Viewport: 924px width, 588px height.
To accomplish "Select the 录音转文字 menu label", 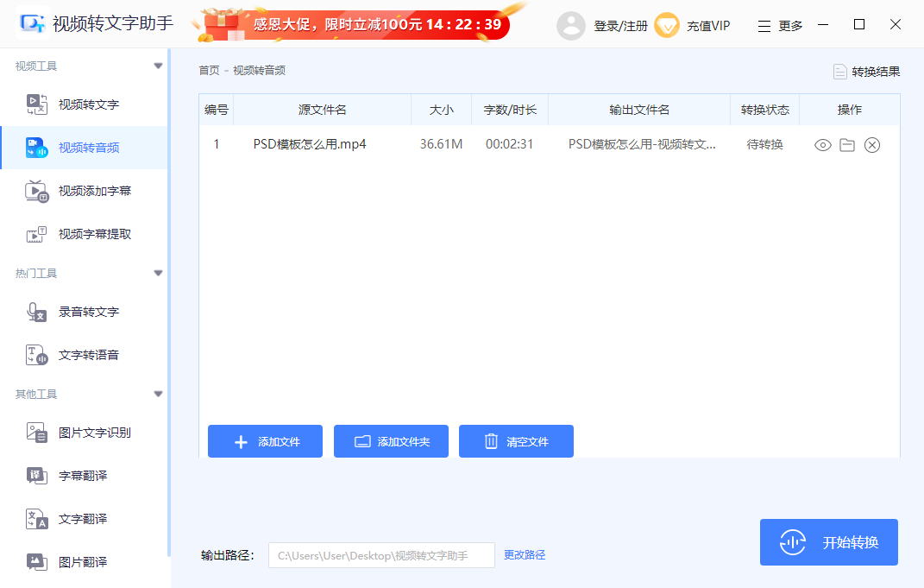I will [x=89, y=312].
